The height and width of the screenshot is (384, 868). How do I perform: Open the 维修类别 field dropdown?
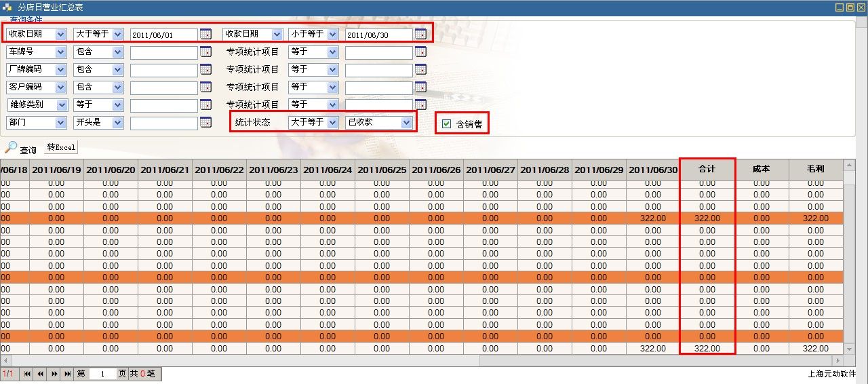pyautogui.click(x=62, y=105)
